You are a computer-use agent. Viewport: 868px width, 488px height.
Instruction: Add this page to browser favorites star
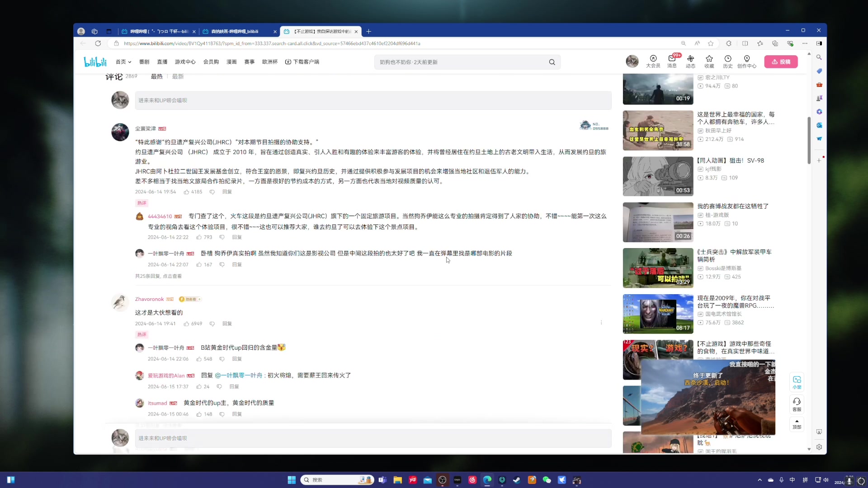711,43
